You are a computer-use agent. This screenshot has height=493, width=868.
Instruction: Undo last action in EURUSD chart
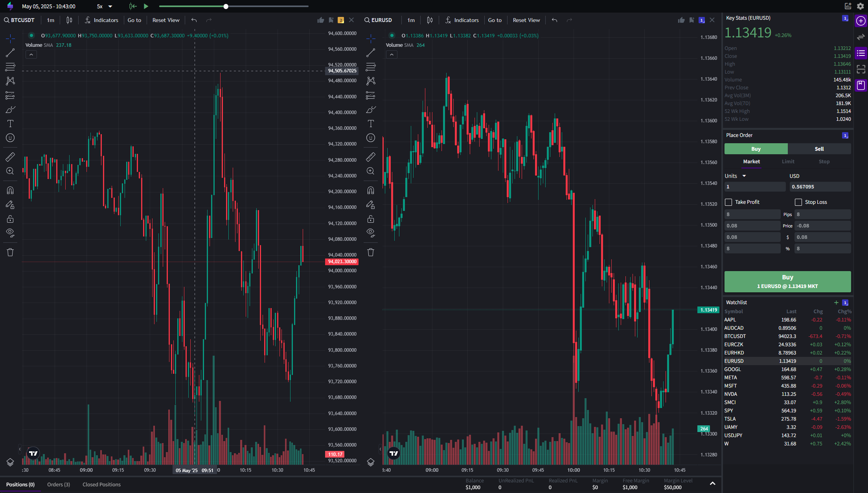coord(554,20)
